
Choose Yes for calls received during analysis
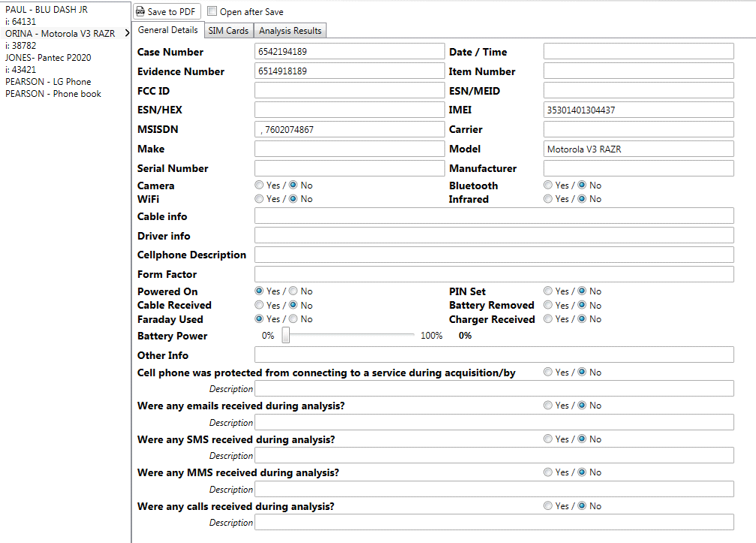click(548, 506)
